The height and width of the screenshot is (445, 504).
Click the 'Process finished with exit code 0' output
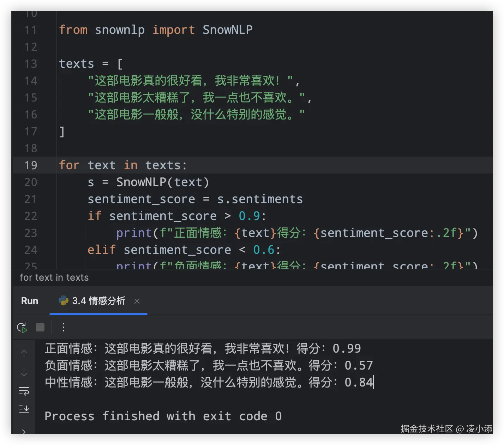(x=163, y=416)
